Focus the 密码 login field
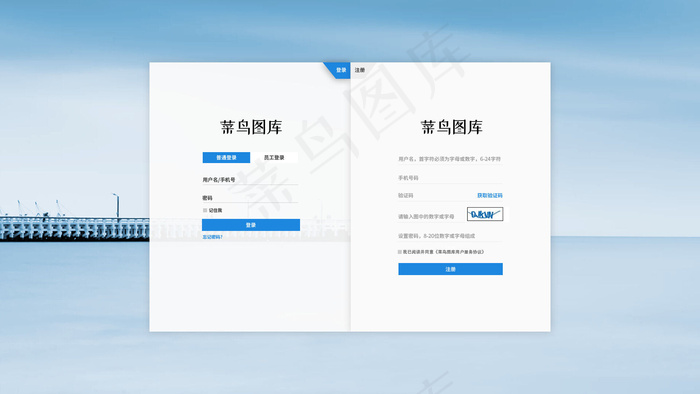This screenshot has height=394, width=700. point(250,198)
